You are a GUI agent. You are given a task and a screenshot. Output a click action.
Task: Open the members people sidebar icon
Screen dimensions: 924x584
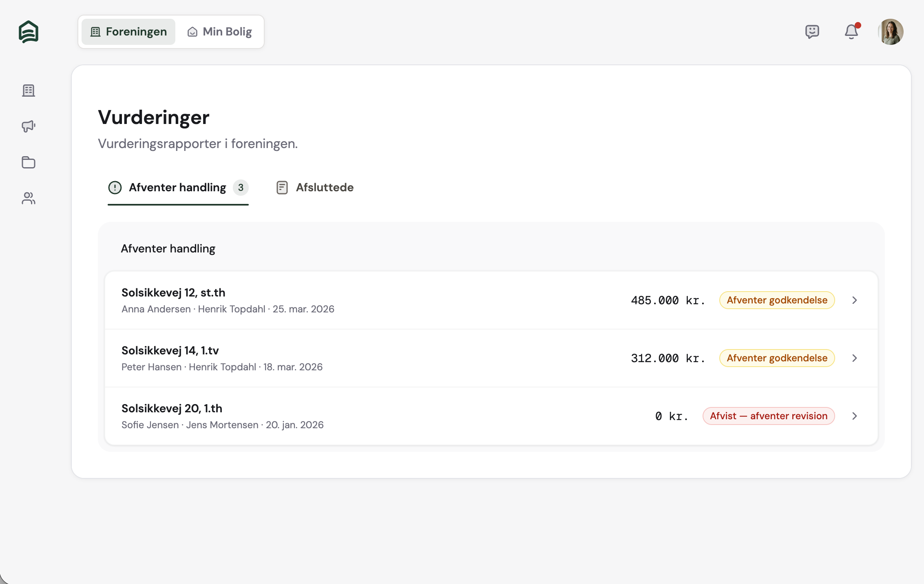click(x=29, y=199)
